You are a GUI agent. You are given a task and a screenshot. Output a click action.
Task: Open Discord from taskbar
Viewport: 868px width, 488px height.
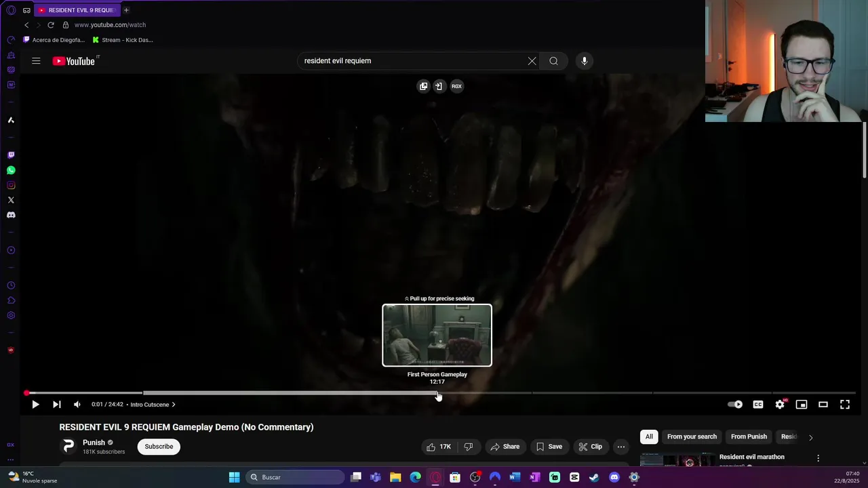[614, 477]
